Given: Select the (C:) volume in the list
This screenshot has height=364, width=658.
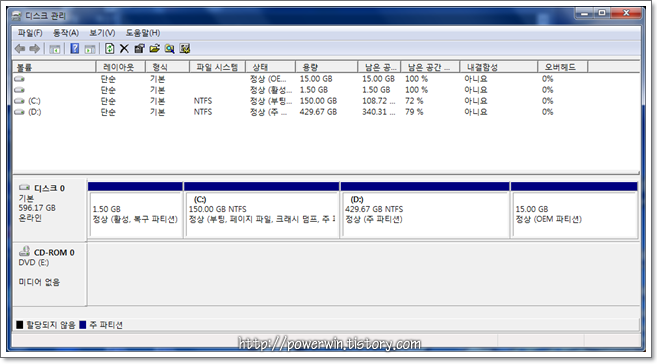Looking at the screenshot, I should pyautogui.click(x=34, y=101).
